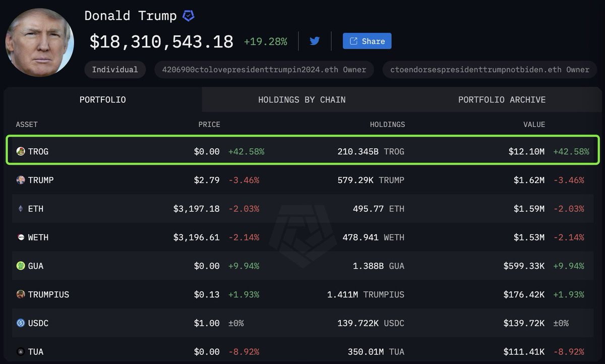605x364 pixels.
Task: Click the $599.33K GUA value
Action: coord(524,266)
